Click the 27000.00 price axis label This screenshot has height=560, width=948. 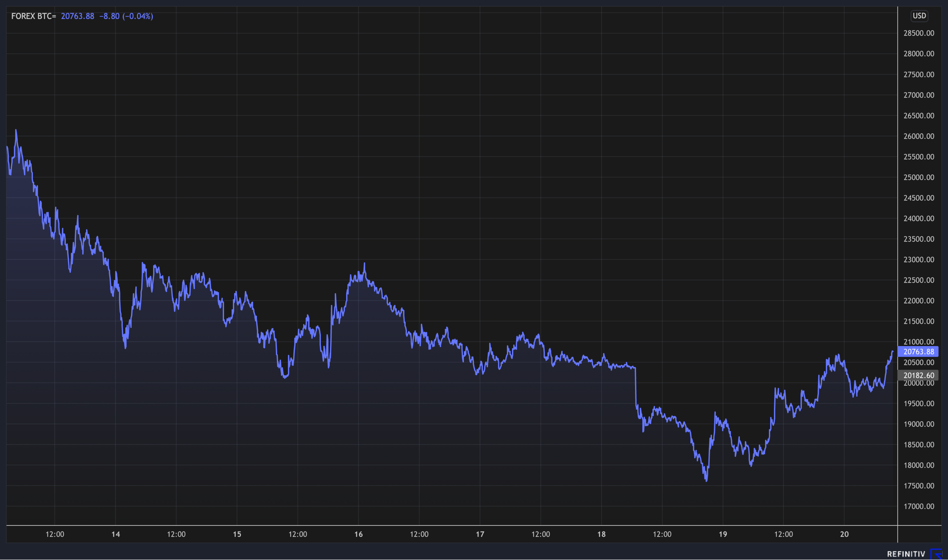click(x=919, y=95)
